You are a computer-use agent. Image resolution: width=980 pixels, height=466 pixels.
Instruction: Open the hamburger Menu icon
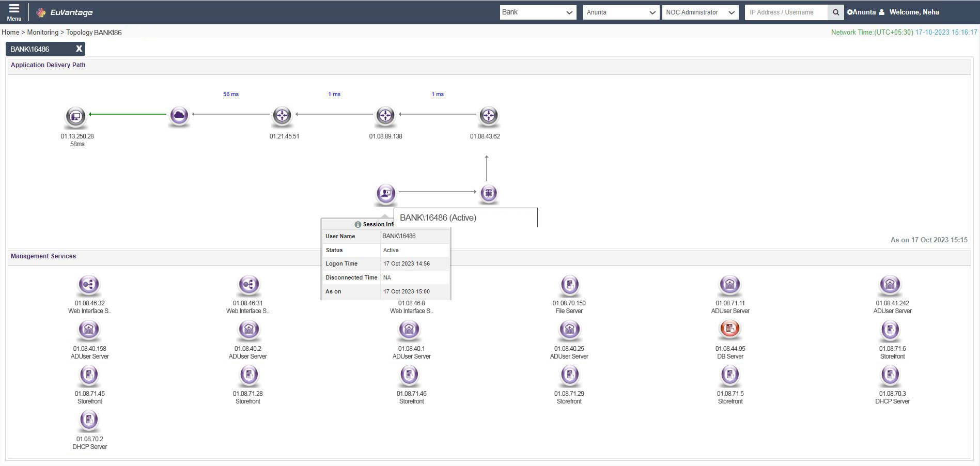pyautogui.click(x=14, y=12)
